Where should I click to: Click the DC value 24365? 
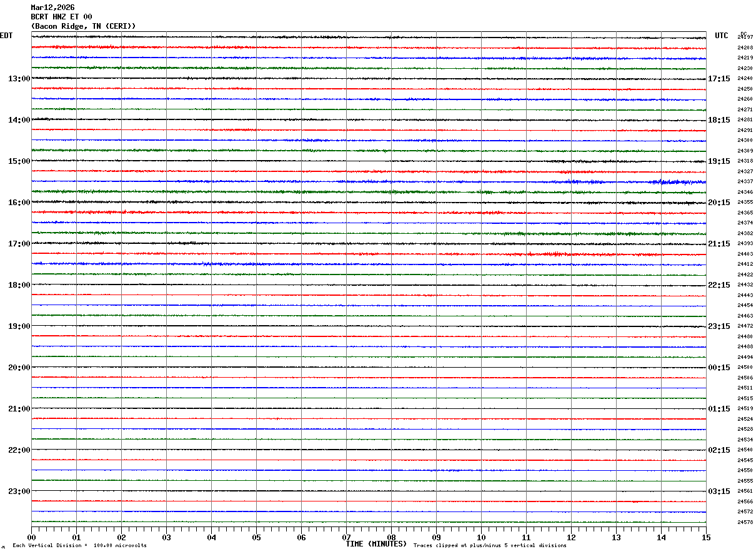click(x=745, y=213)
